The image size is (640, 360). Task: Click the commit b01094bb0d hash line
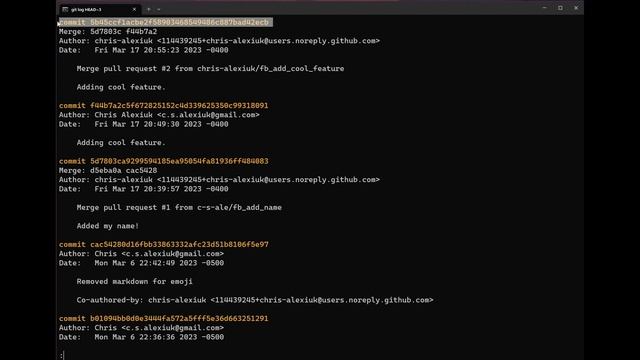(163, 318)
